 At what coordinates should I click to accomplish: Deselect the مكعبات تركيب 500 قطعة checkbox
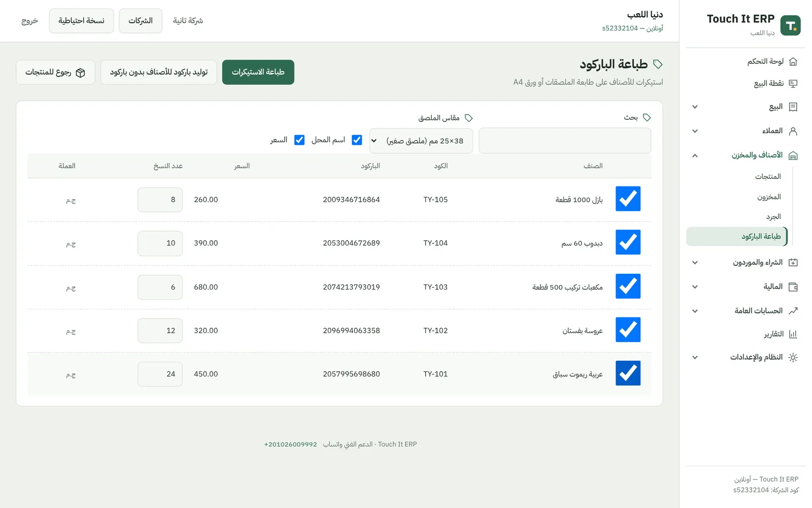tap(628, 286)
